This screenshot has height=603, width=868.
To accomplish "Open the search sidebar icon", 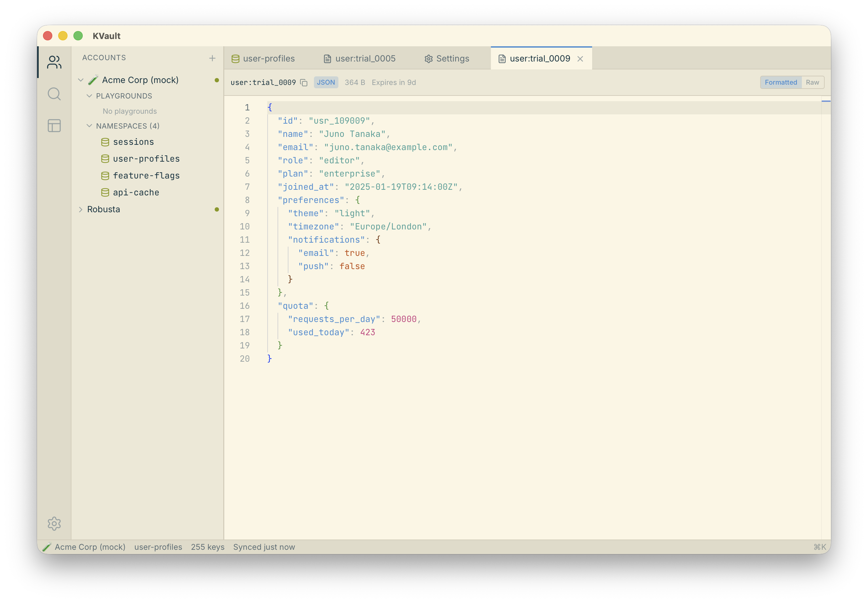I will tap(54, 94).
